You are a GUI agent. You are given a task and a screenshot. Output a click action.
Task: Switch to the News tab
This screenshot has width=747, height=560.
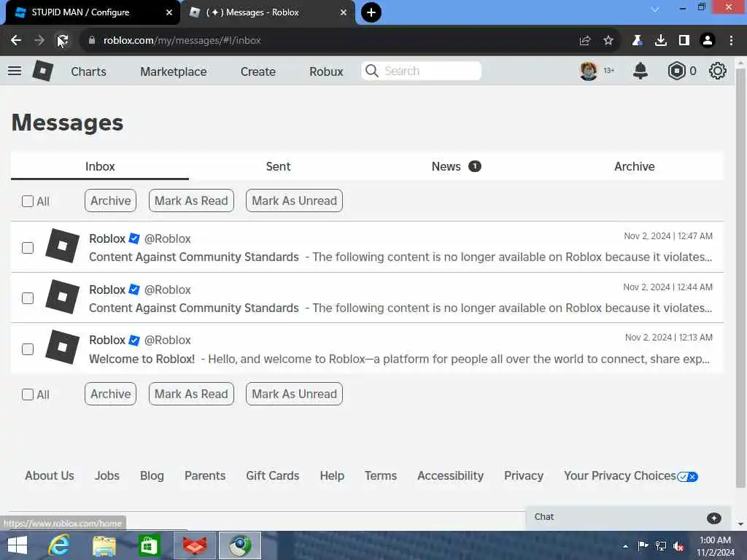(456, 166)
